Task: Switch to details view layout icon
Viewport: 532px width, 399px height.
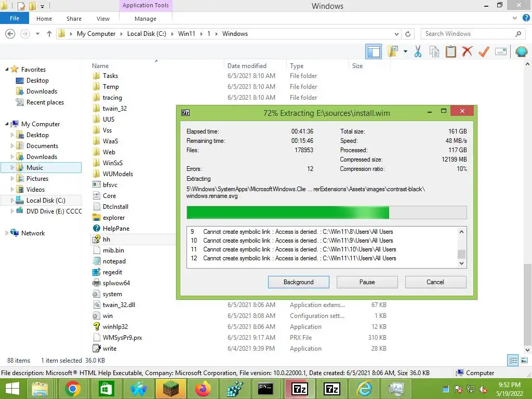Action: pyautogui.click(x=513, y=361)
